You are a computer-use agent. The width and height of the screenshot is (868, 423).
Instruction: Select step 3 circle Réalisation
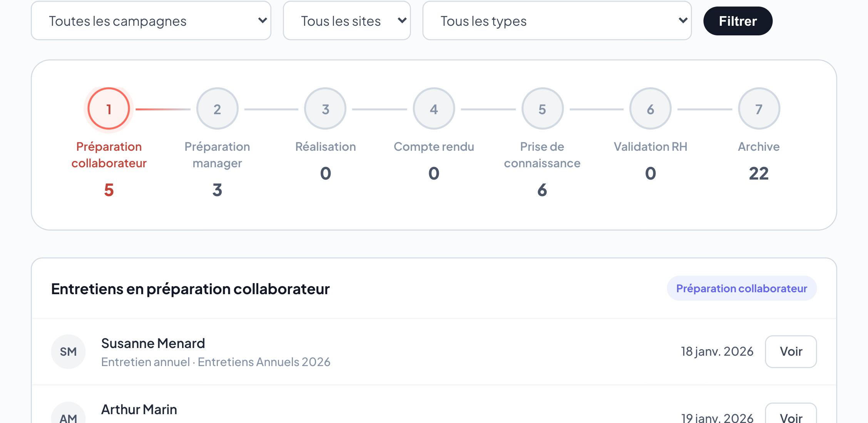pos(325,109)
